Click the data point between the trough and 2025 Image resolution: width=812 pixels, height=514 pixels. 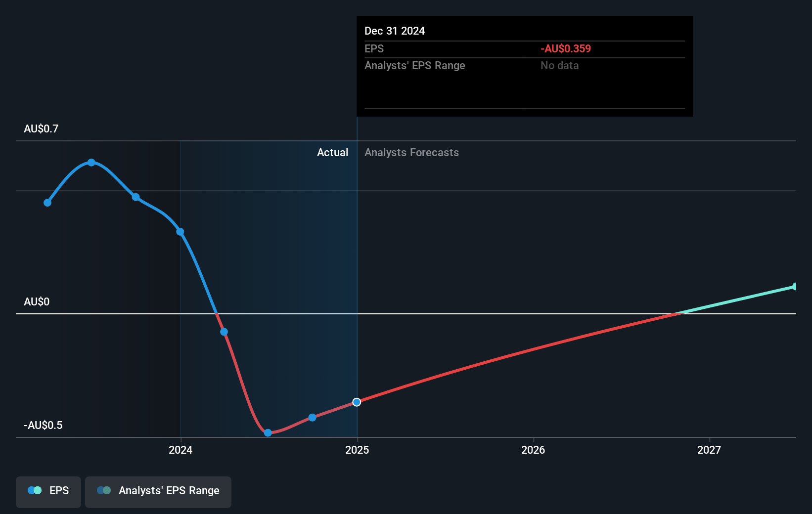coord(313,418)
